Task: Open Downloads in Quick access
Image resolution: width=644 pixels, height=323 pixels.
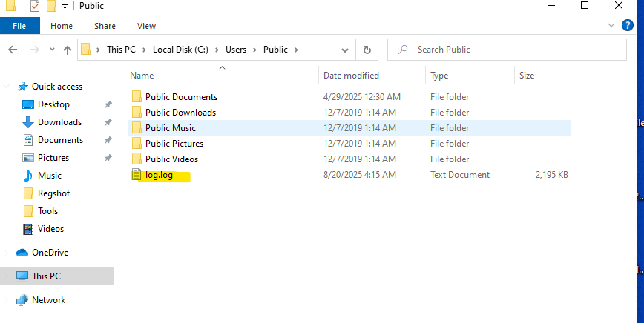Action: [x=59, y=122]
